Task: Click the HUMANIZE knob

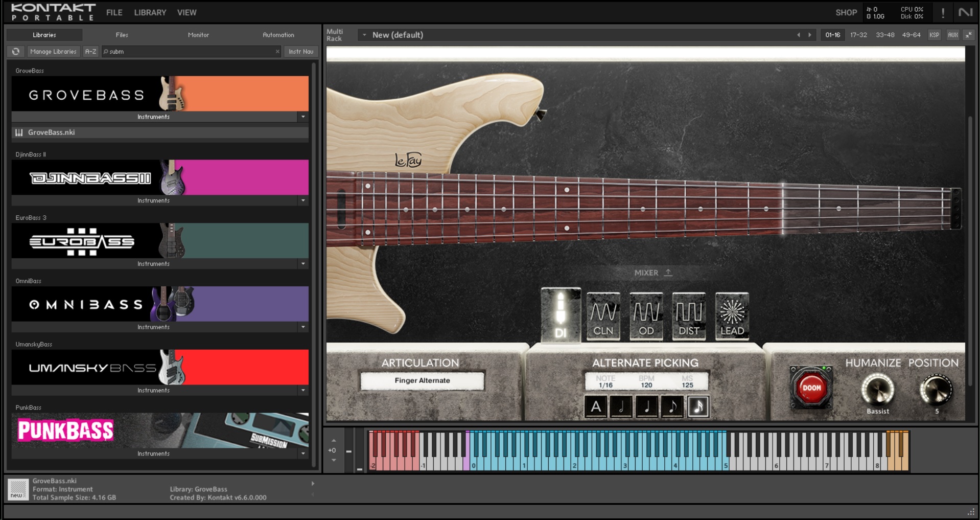Action: [877, 390]
